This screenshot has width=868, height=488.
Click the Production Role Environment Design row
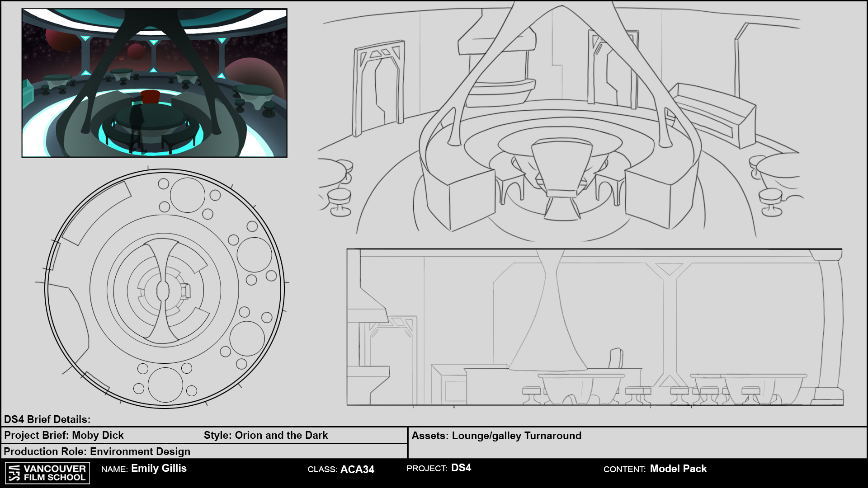[97, 451]
